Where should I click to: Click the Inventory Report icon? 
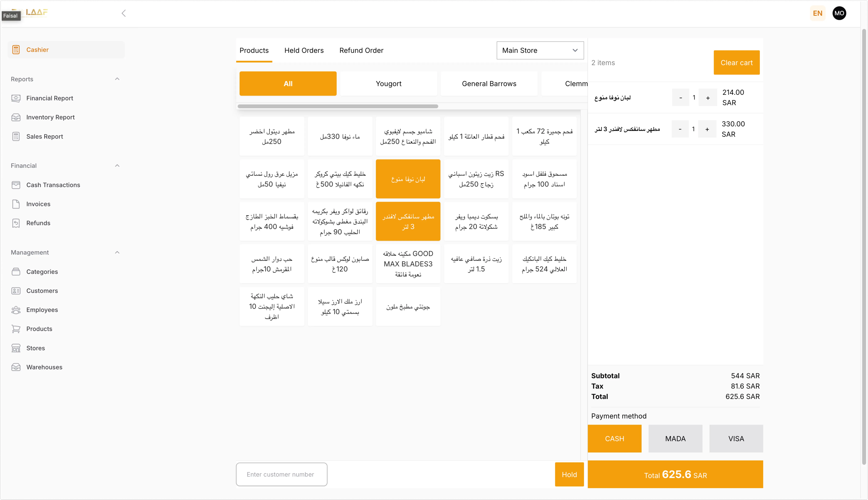tap(16, 117)
